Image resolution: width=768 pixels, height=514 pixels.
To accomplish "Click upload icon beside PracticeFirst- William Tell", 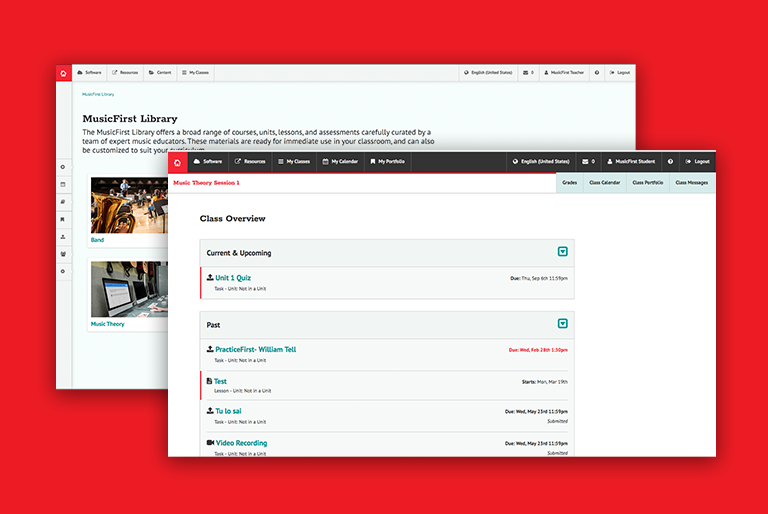I will coord(210,349).
